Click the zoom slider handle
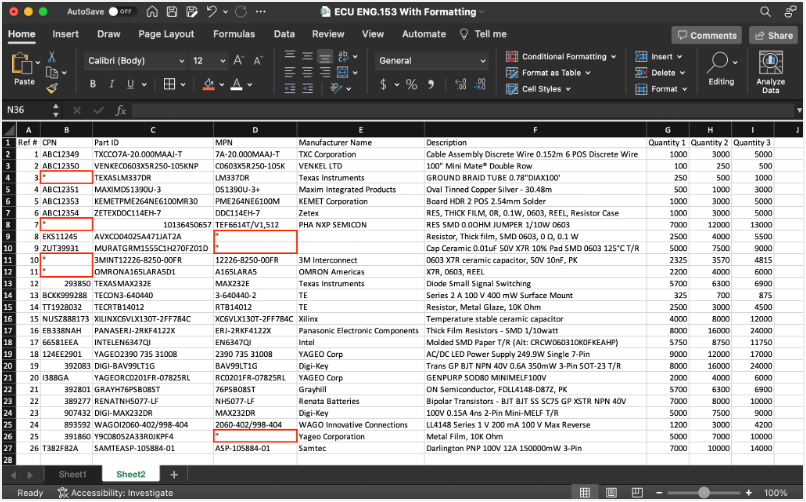This screenshot has width=806, height=502. click(704, 493)
